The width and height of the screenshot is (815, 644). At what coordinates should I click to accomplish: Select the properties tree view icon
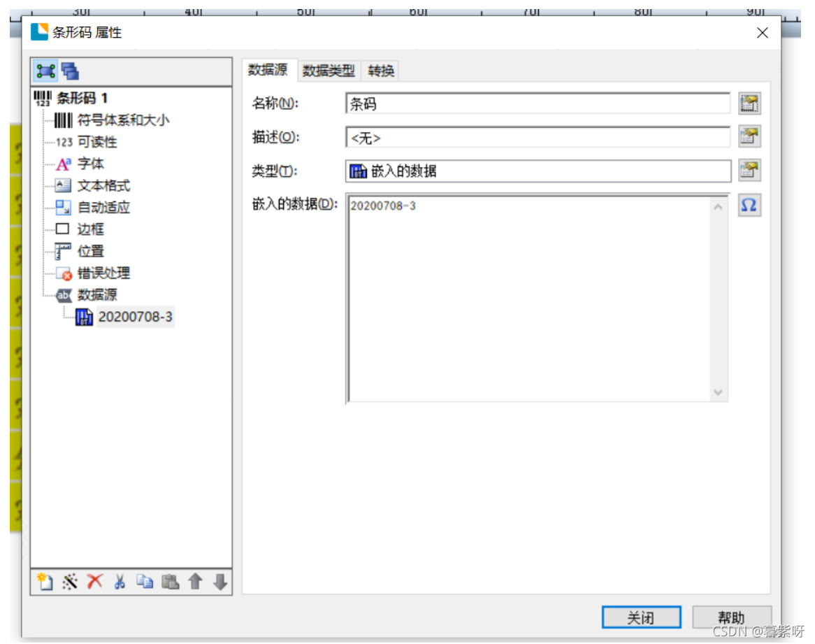click(x=45, y=71)
